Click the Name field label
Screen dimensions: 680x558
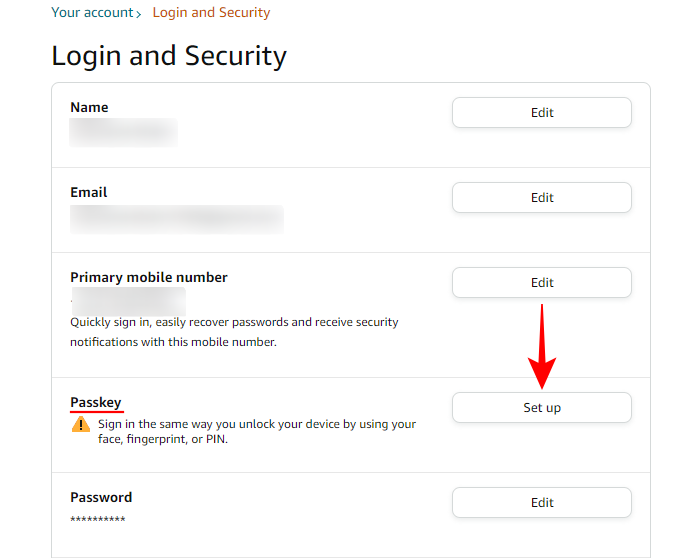pyautogui.click(x=89, y=107)
